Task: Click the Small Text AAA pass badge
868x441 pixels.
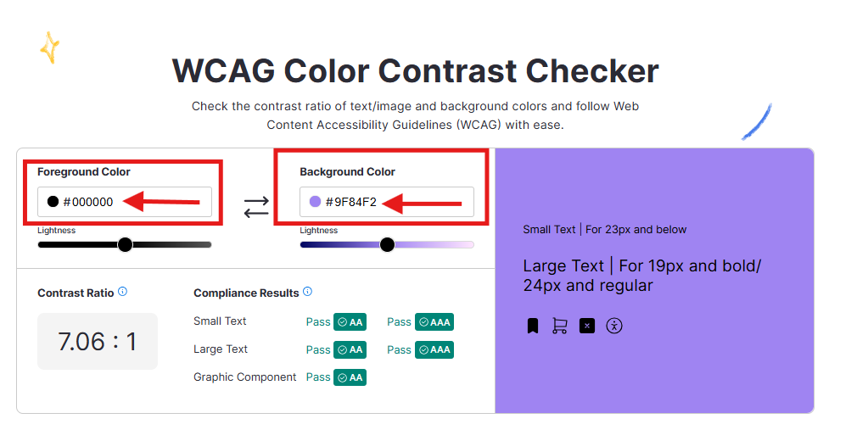Action: tap(434, 322)
